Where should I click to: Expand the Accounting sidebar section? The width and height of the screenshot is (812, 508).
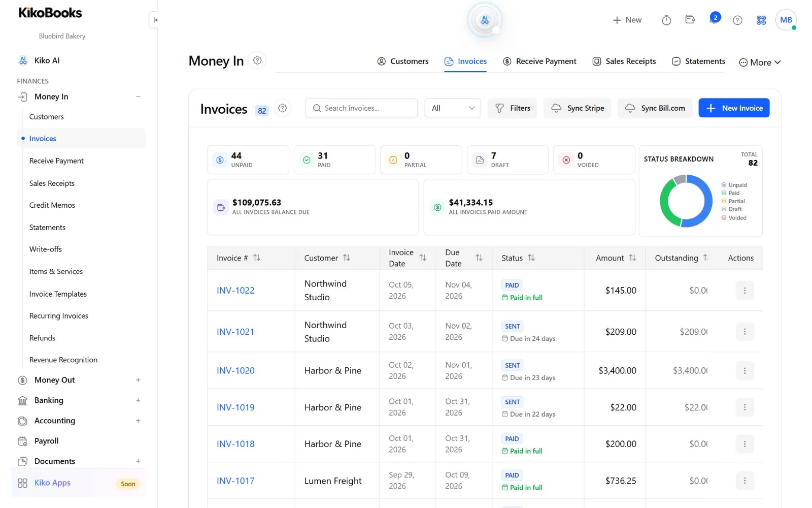click(x=138, y=421)
